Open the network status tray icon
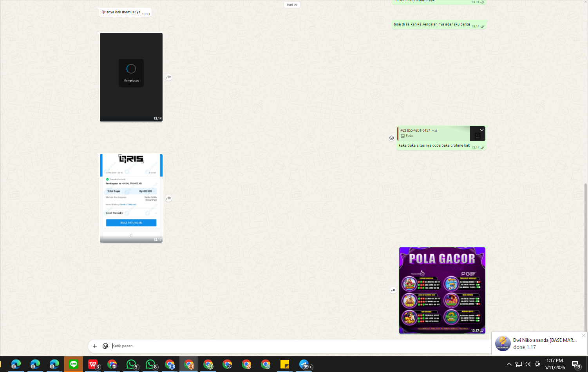Image resolution: width=588 pixels, height=372 pixels. 518,364
